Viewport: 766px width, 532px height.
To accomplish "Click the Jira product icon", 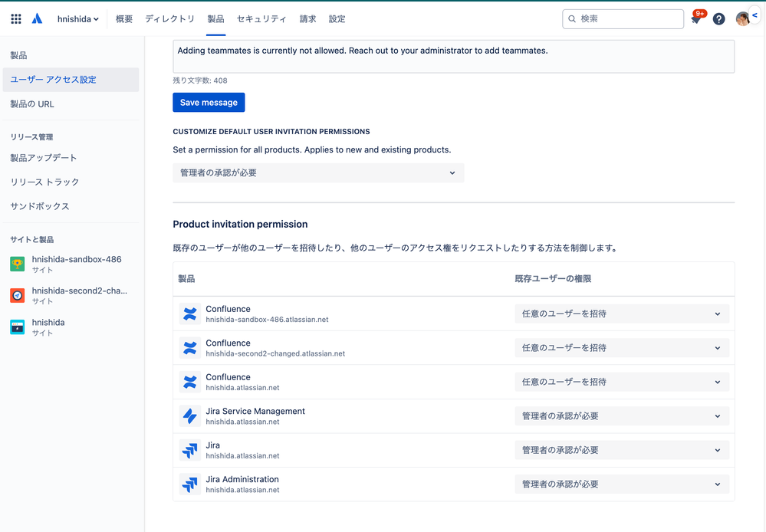I will pyautogui.click(x=189, y=451).
